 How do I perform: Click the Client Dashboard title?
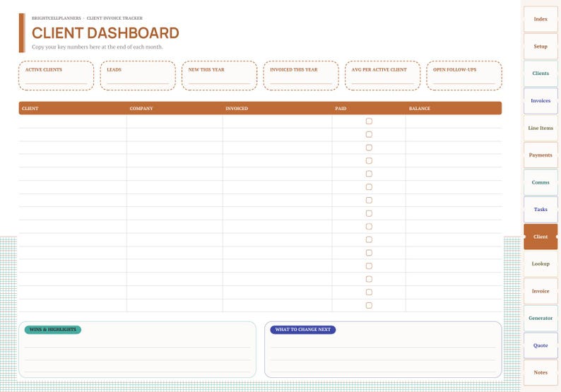105,33
